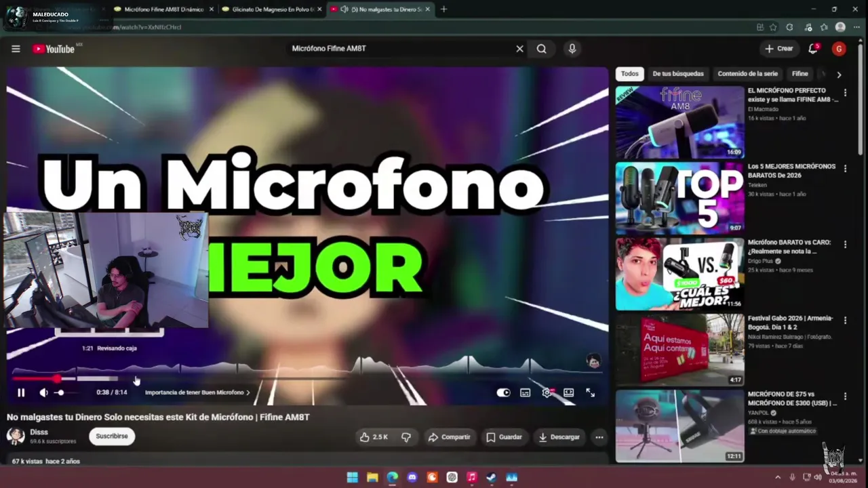The image size is (868, 488).
Task: Show hidden system tray icons
Action: point(778,477)
